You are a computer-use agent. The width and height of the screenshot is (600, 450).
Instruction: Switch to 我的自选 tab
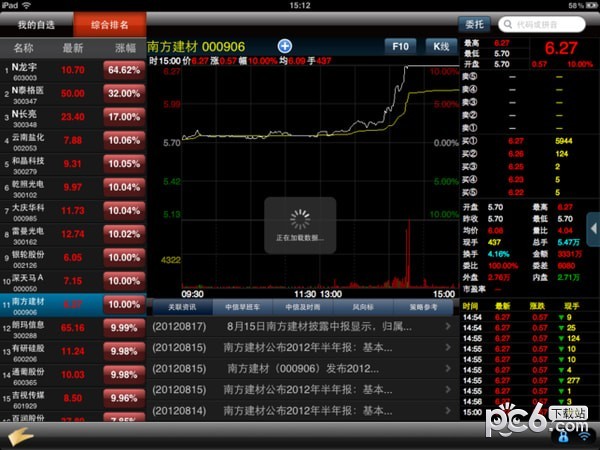pyautogui.click(x=36, y=25)
